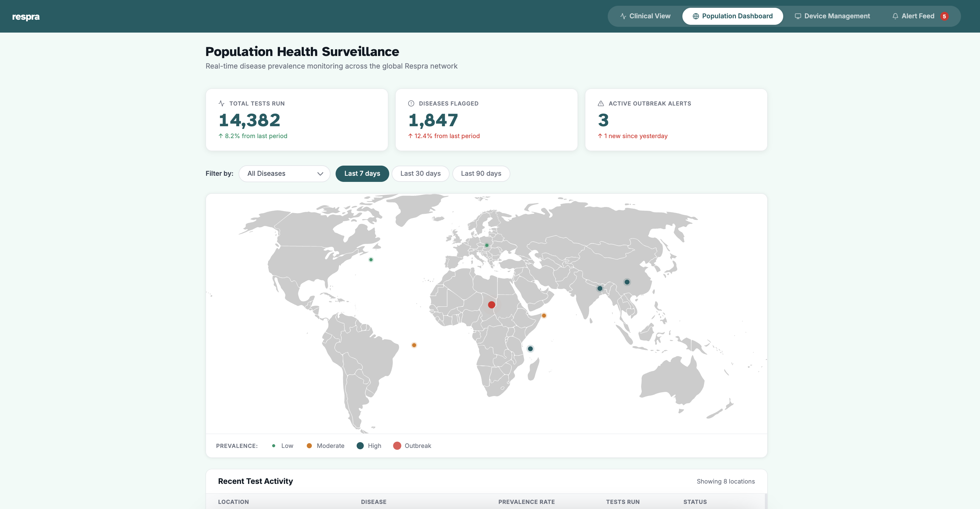980x509 pixels.
Task: Click the globe icon in Population Dashboard
Action: click(696, 16)
